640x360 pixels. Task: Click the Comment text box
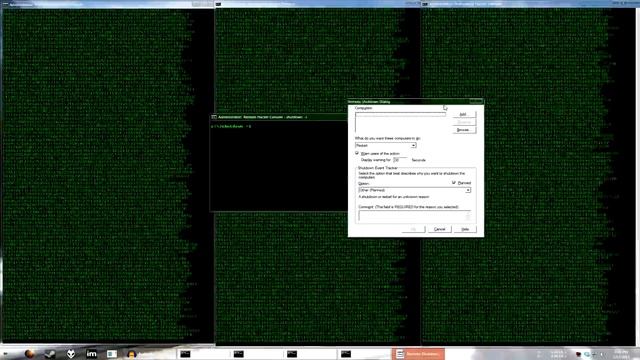tap(415, 216)
